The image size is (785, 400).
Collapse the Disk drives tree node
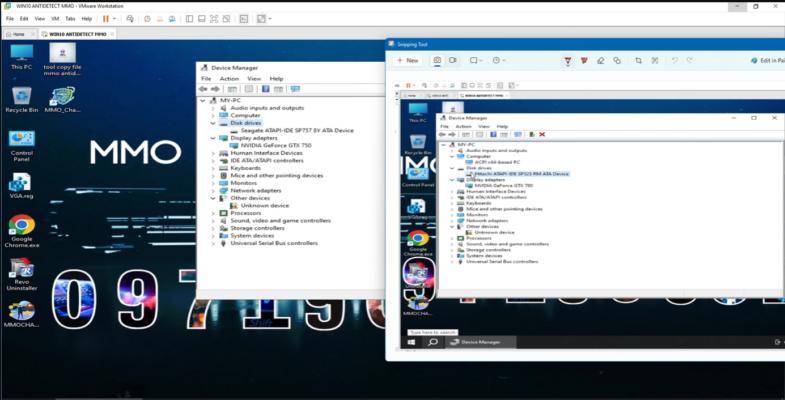(x=212, y=123)
